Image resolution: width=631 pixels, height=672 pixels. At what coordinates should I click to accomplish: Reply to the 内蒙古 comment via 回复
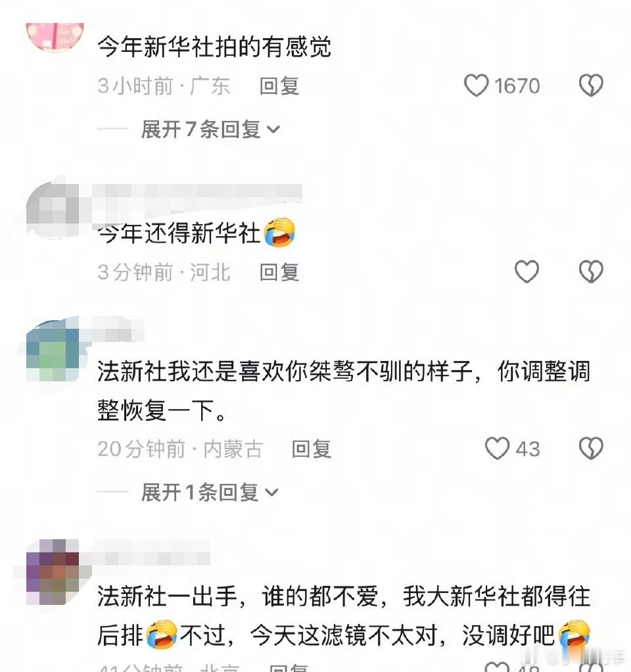click(x=312, y=449)
